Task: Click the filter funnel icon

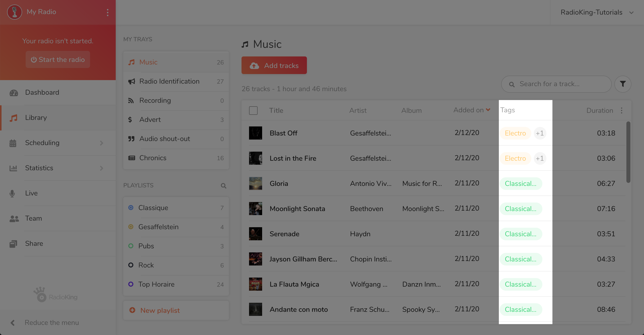Action: [623, 84]
